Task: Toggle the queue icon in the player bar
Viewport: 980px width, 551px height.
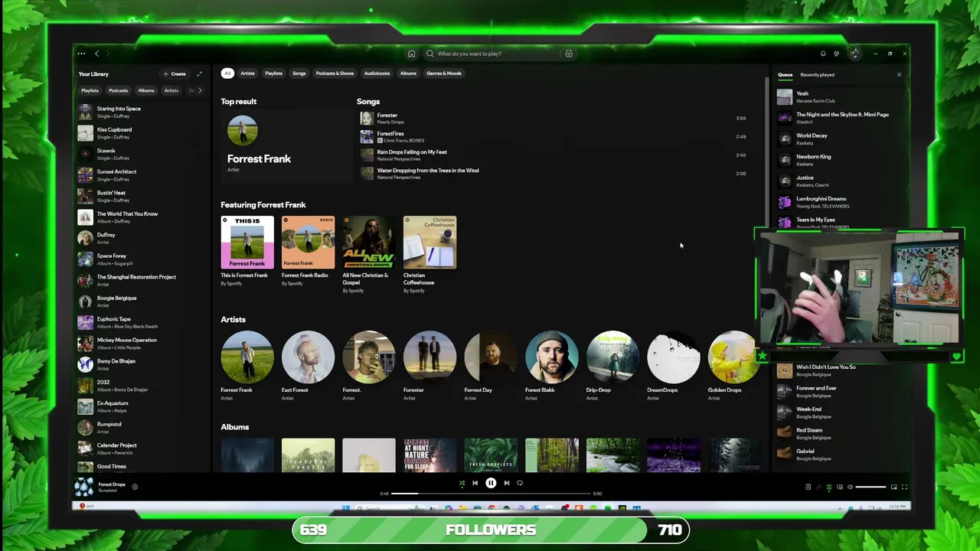Action: (829, 487)
